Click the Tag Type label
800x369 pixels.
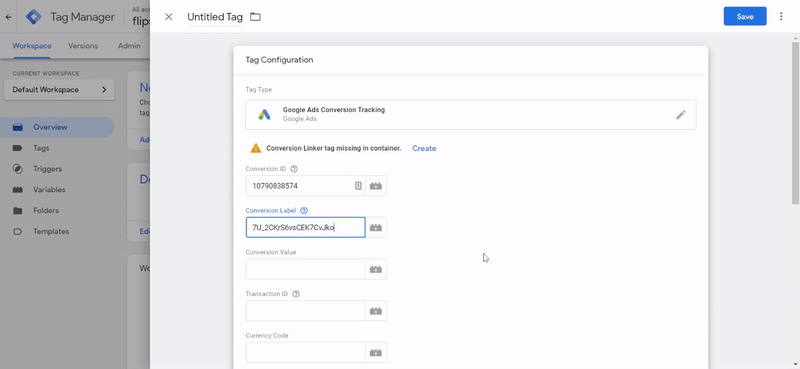coord(259,90)
